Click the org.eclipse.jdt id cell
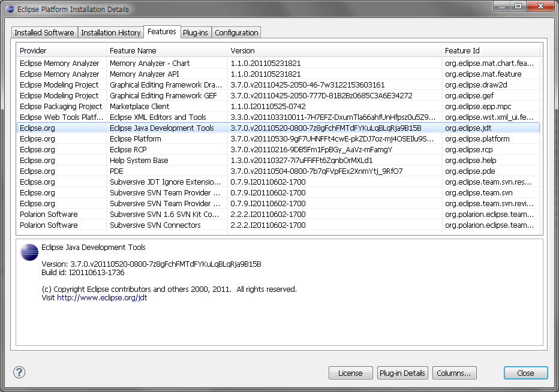Image resolution: width=559 pixels, height=392 pixels. 468,128
